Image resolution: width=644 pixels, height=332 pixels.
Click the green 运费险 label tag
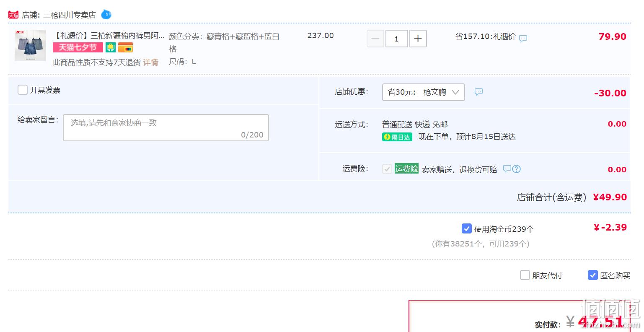point(406,169)
